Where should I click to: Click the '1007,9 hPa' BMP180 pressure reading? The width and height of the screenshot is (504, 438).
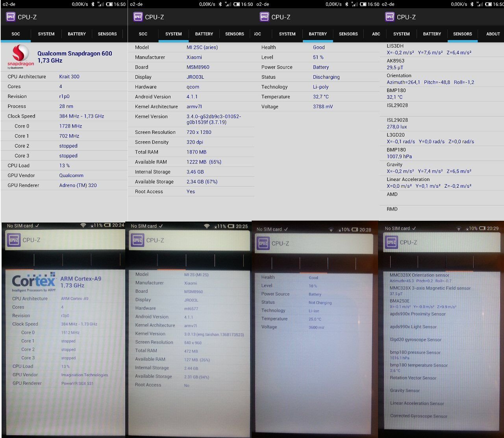point(399,156)
